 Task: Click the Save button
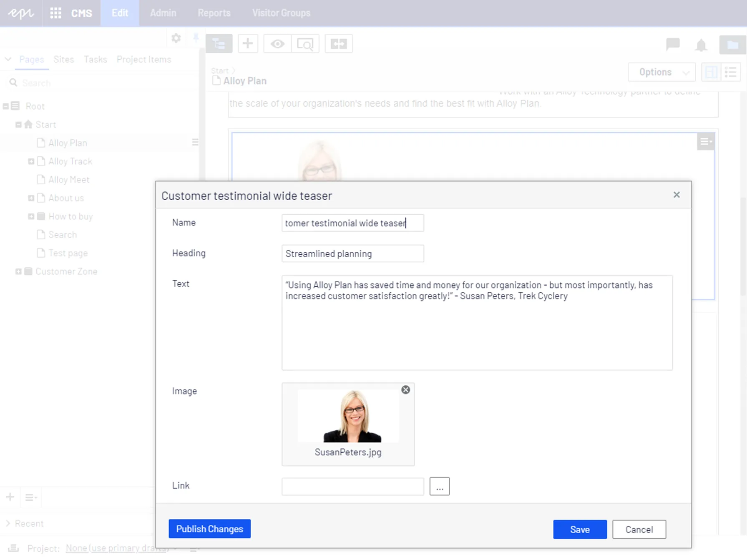coord(580,529)
